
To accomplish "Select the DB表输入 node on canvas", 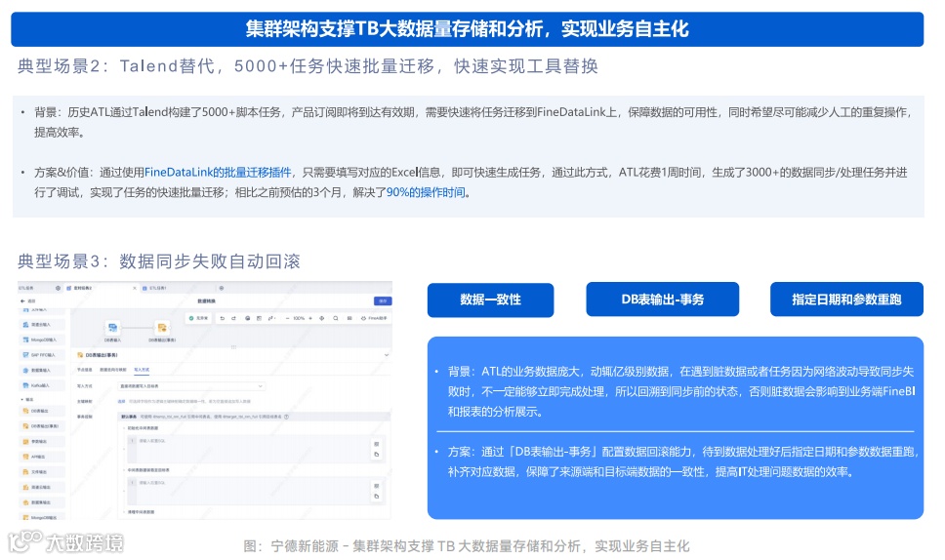I will point(112,328).
